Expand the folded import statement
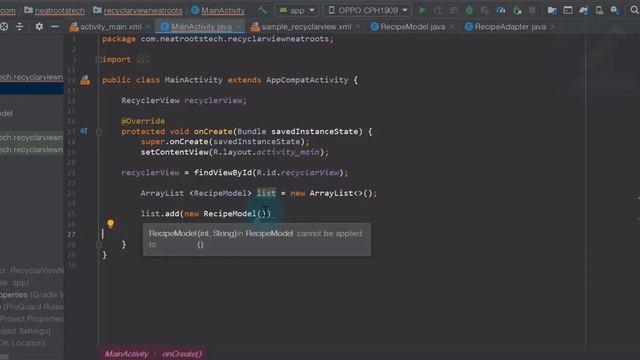The width and height of the screenshot is (640, 360). click(x=98, y=60)
